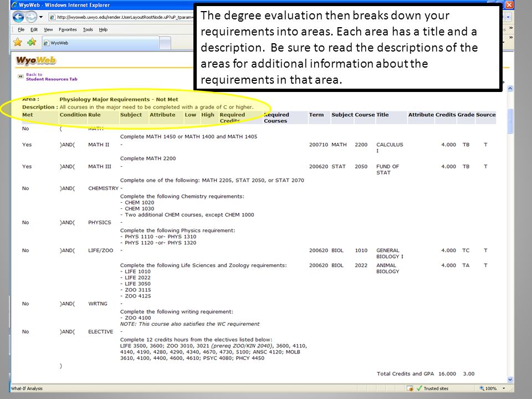532x399 pixels.
Task: Open the Tools menu
Action: point(88,29)
